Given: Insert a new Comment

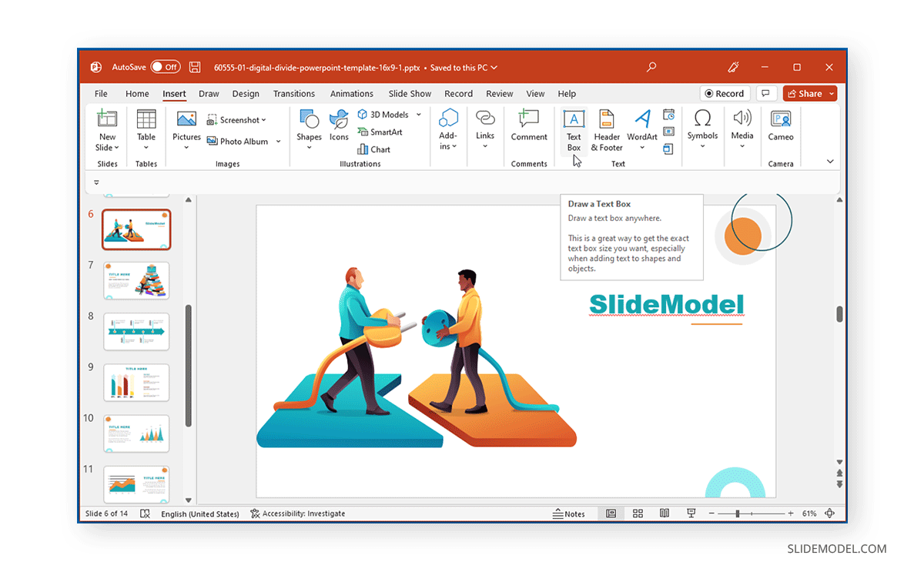Looking at the screenshot, I should 528,127.
